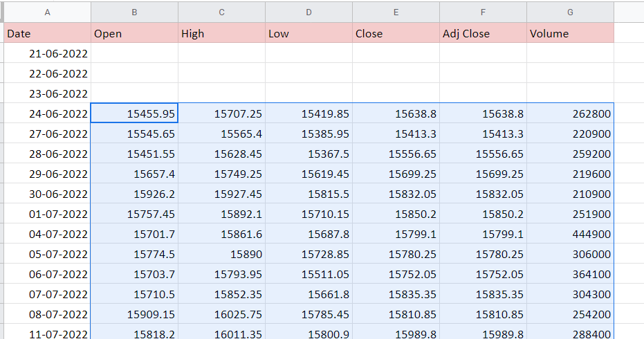Select date cell 21-06-2022

tap(47, 53)
